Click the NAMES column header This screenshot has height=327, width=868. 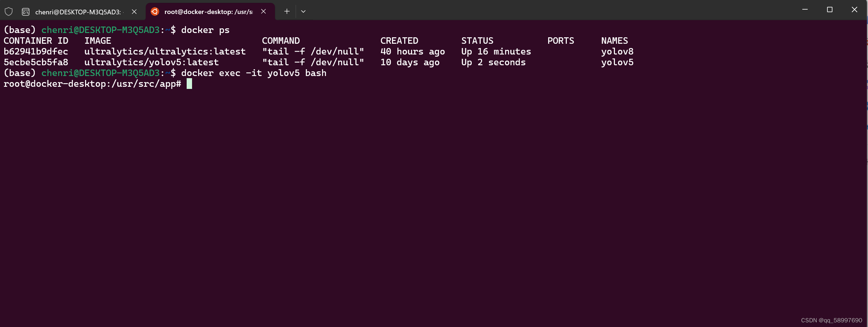click(615, 41)
